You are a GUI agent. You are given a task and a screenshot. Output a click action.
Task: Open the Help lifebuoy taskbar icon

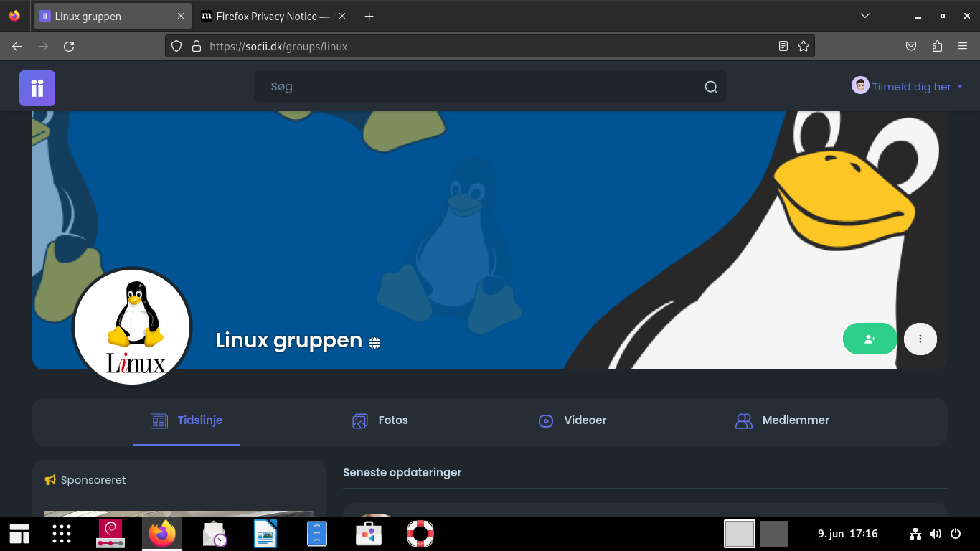tap(420, 534)
